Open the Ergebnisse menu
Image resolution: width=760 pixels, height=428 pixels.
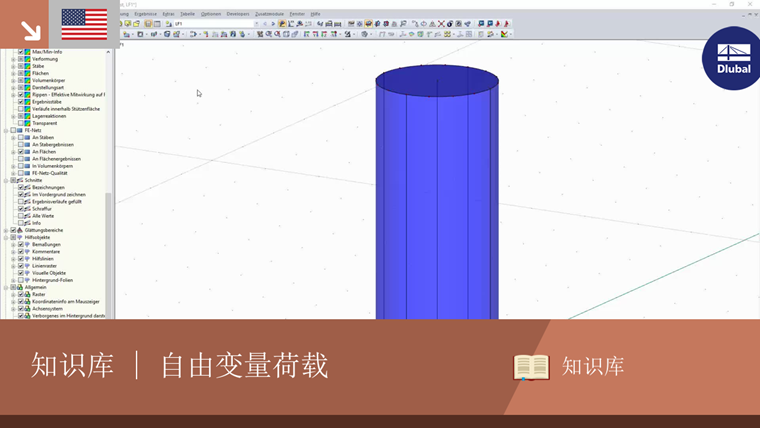(x=145, y=14)
